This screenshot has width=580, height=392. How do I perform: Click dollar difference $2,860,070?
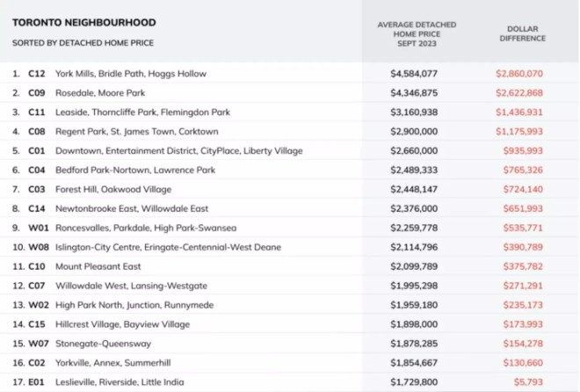point(519,74)
